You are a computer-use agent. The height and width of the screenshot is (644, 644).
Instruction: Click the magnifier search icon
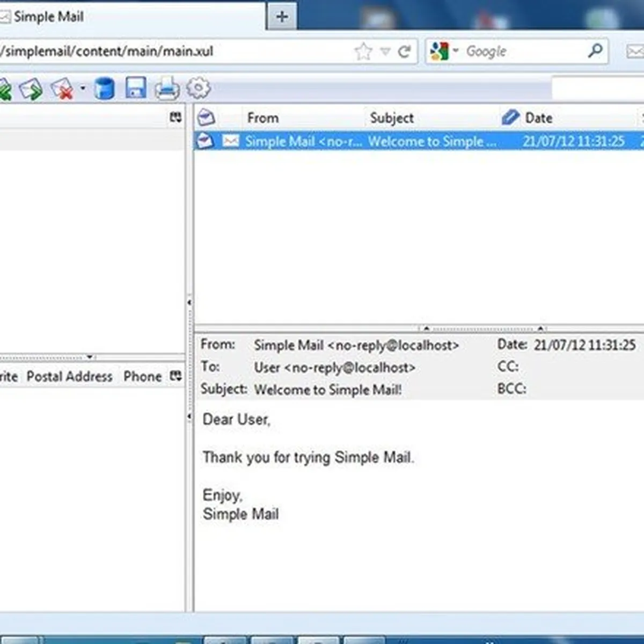coord(595,51)
